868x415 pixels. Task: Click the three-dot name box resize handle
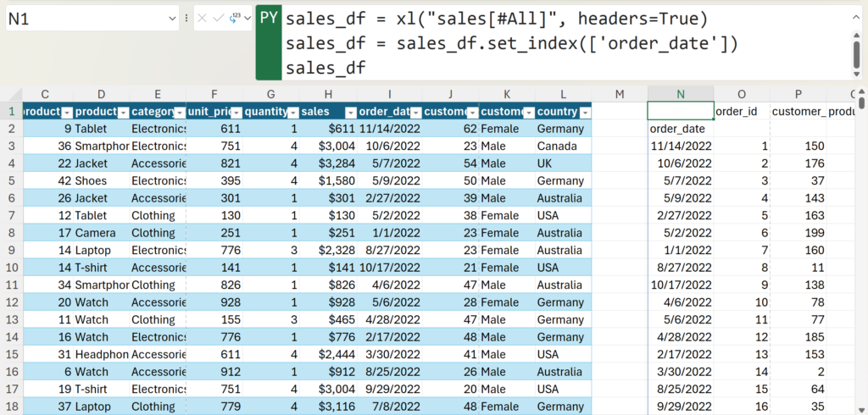(186, 18)
